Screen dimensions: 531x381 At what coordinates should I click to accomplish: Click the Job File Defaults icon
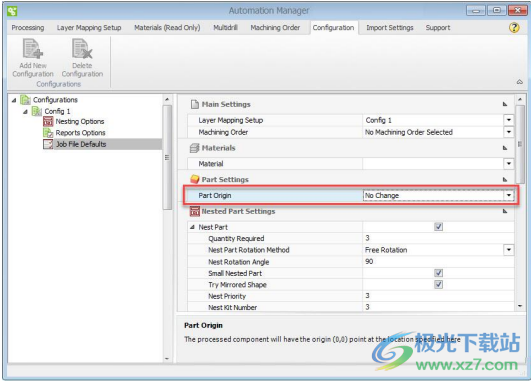[x=48, y=144]
